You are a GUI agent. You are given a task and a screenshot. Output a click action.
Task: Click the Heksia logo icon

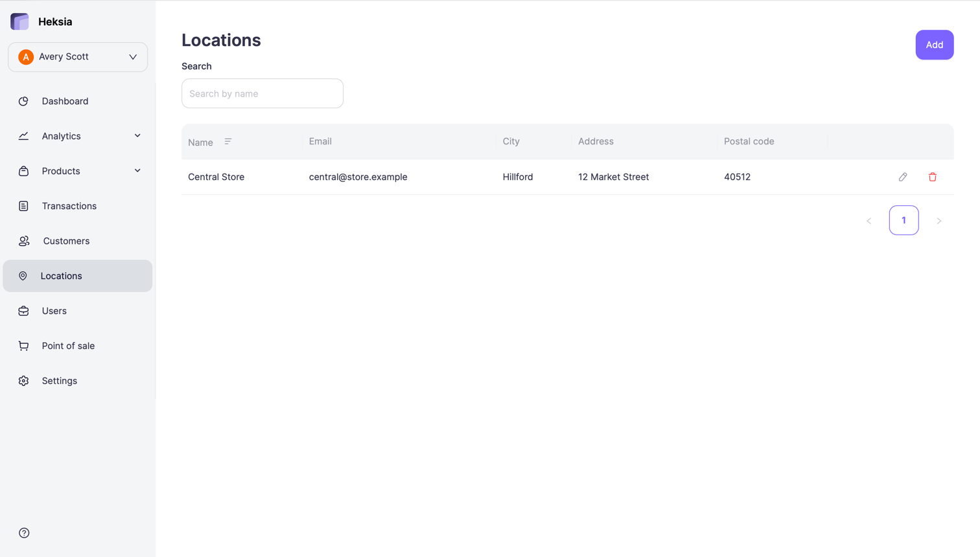[x=20, y=21]
